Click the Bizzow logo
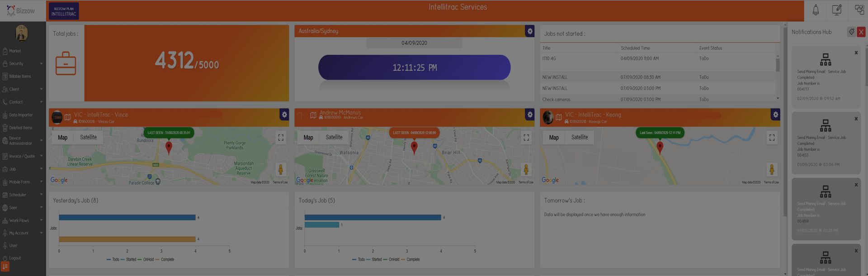Screen dimensions: 868x276 click(x=21, y=10)
